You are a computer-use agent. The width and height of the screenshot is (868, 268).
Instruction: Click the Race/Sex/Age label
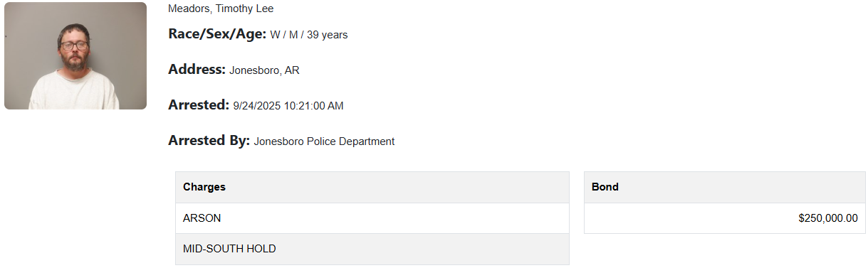click(x=217, y=33)
